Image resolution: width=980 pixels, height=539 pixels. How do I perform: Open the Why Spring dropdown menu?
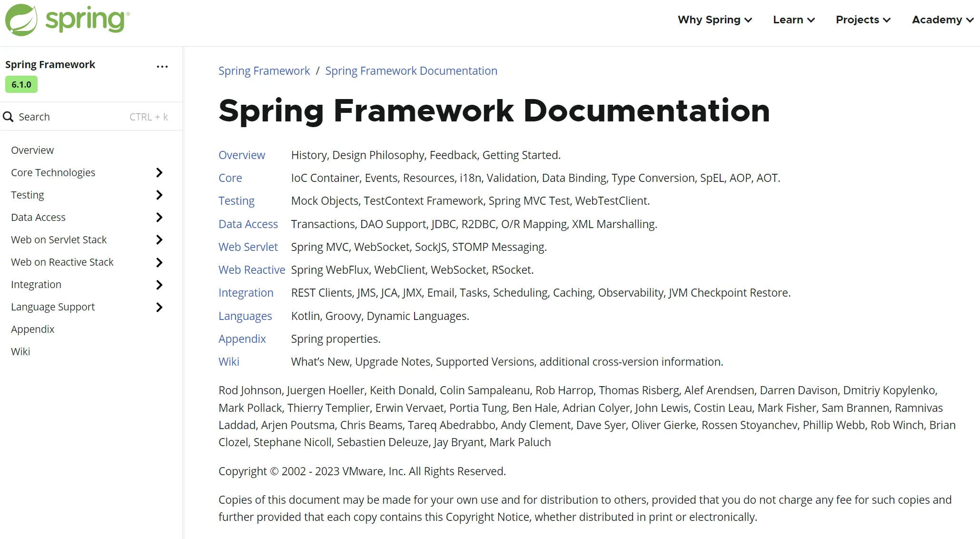(714, 20)
